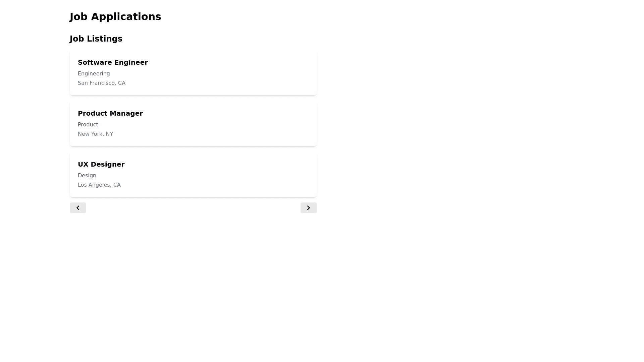Click the Job Listings section heading
This screenshot has width=644, height=362.
click(x=96, y=39)
